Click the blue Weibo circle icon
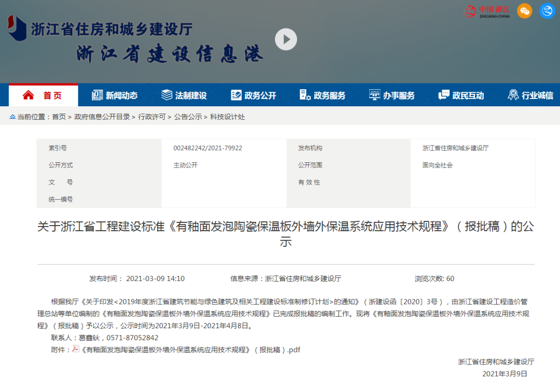Screen dimensions: 560x392 pos(547,11)
